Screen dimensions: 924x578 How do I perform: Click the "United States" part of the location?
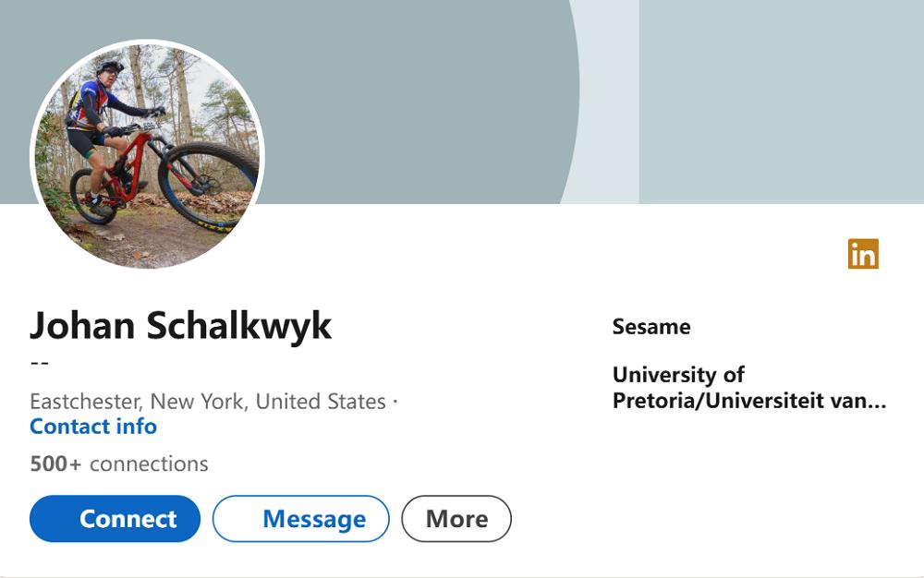click(321, 402)
